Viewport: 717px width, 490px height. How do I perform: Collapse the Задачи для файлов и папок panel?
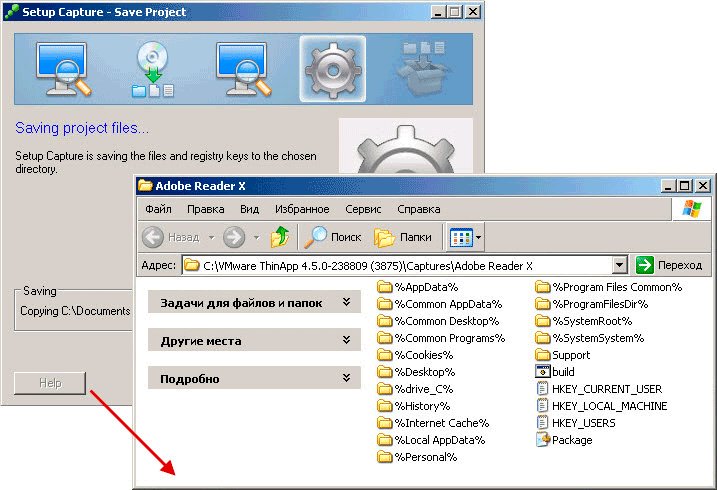click(254, 303)
